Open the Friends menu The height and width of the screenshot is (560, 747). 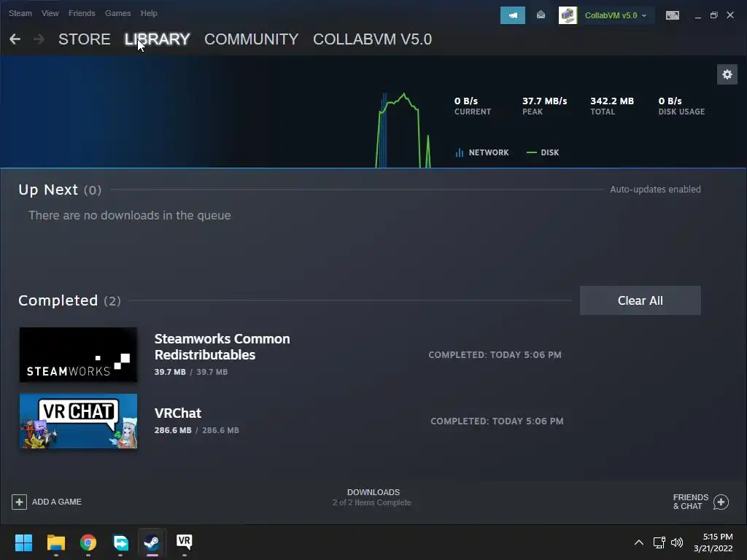coord(82,13)
